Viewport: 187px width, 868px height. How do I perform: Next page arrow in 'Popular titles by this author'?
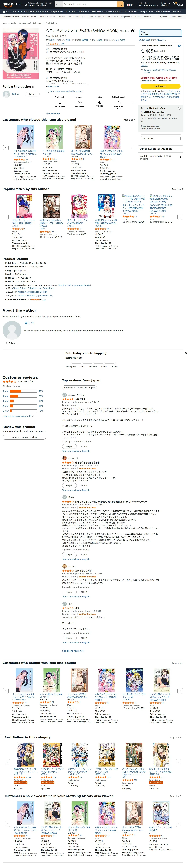pos(180,217)
